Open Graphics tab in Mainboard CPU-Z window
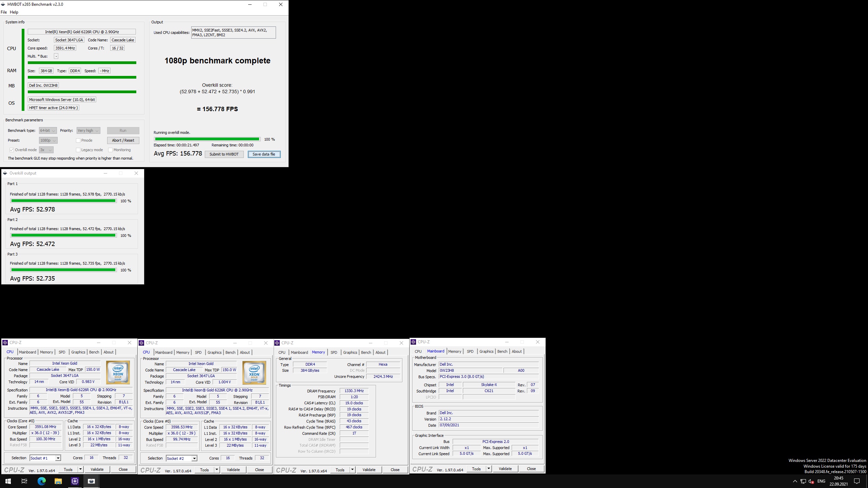Image resolution: width=868 pixels, height=488 pixels. [x=486, y=351]
